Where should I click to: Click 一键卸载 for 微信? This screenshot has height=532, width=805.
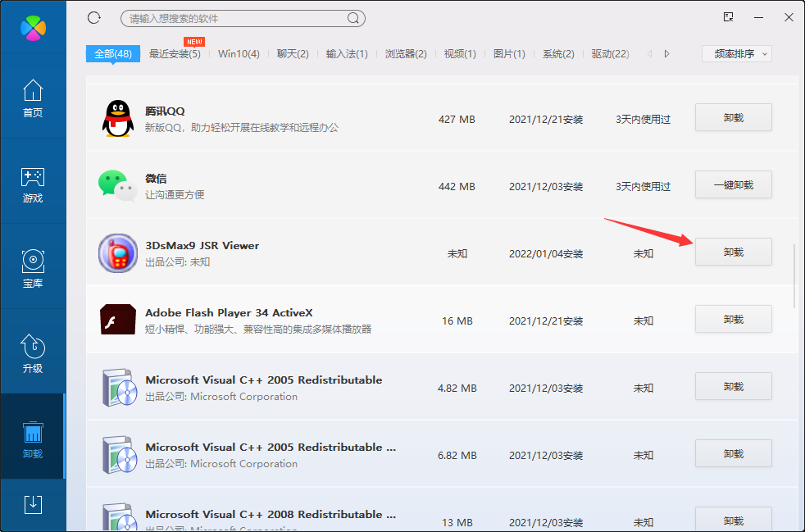734,185
